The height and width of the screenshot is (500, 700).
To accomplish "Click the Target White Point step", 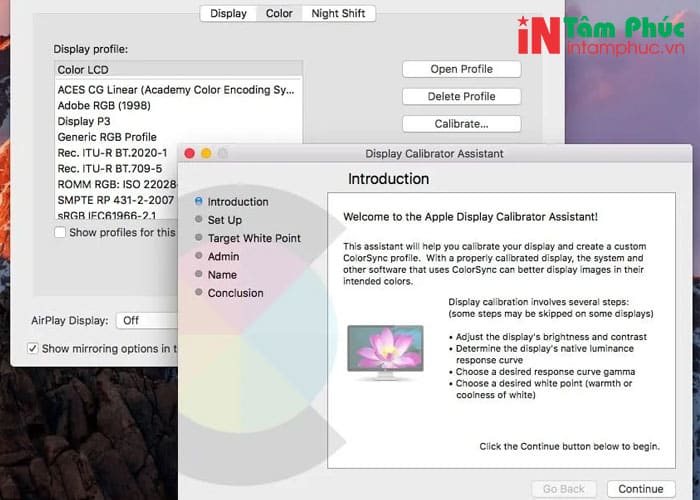I will pos(254,238).
